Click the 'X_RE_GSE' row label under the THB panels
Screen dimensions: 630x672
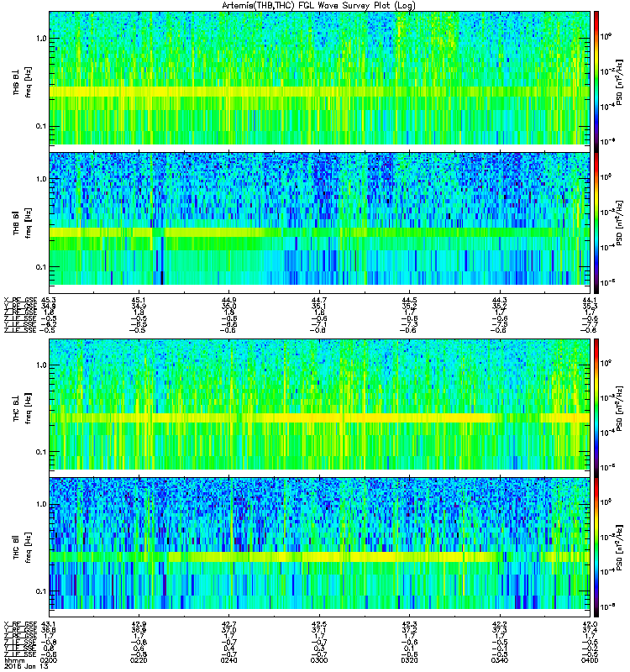(x=20, y=300)
